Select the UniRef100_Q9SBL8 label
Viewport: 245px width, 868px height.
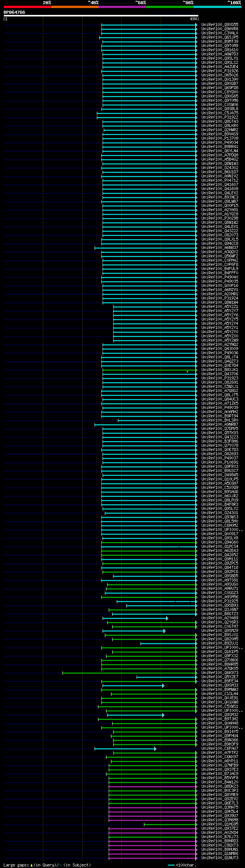tap(220, 109)
